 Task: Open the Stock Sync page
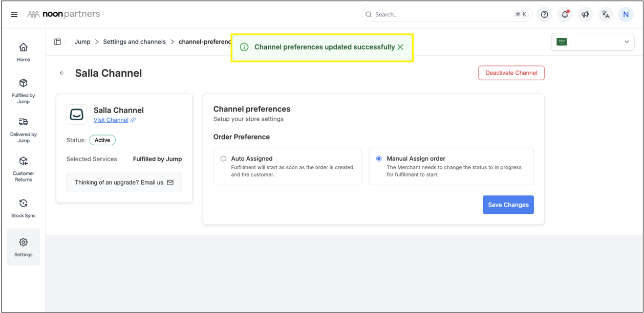(x=24, y=209)
